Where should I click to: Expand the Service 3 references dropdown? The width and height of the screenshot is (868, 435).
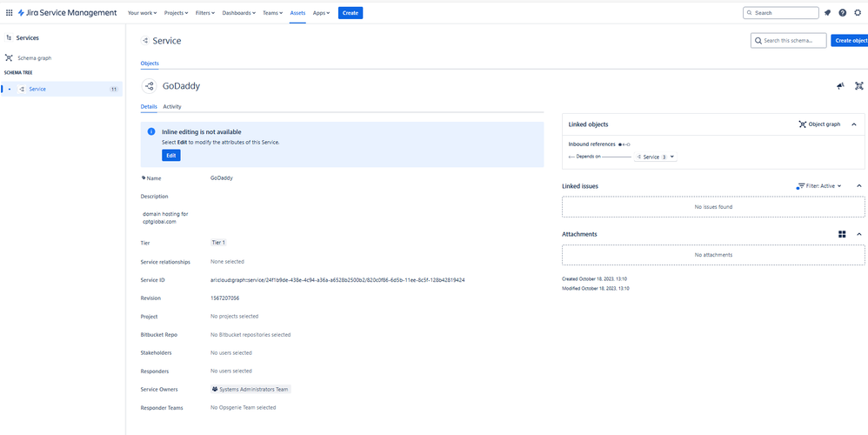(x=656, y=157)
